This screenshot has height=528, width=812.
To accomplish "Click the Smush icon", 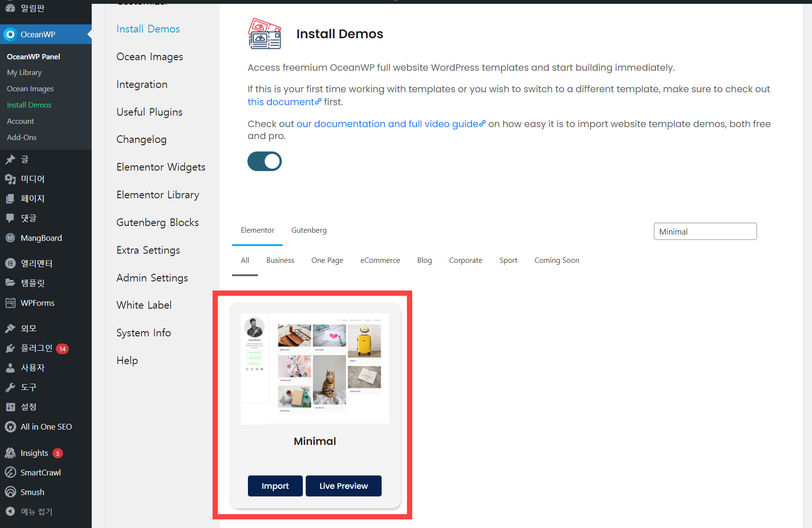I will tap(10, 492).
